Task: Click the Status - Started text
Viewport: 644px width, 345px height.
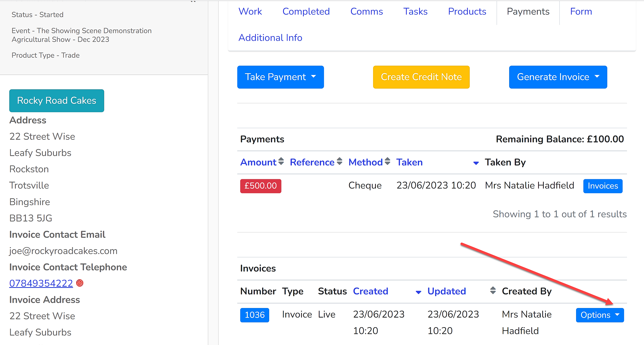Action: [37, 15]
